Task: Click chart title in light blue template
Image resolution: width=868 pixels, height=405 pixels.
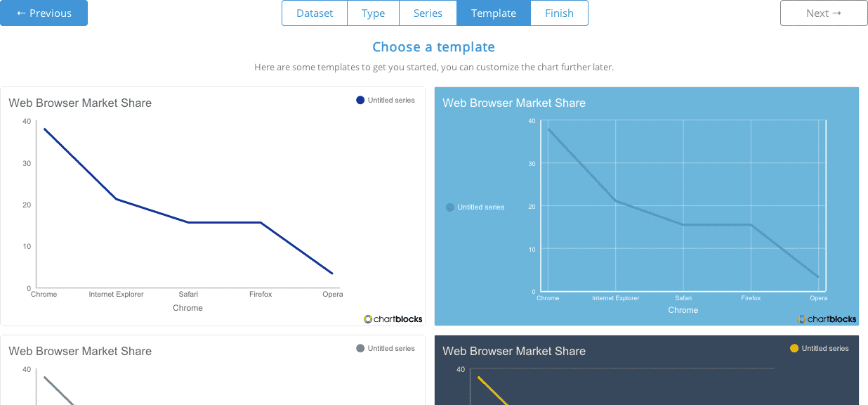Action: pos(514,103)
